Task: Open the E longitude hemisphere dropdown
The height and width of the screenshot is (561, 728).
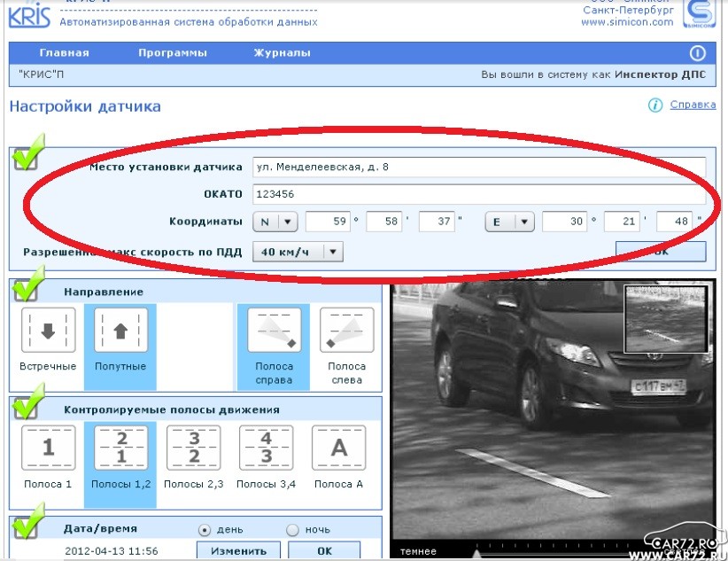Action: 510,222
